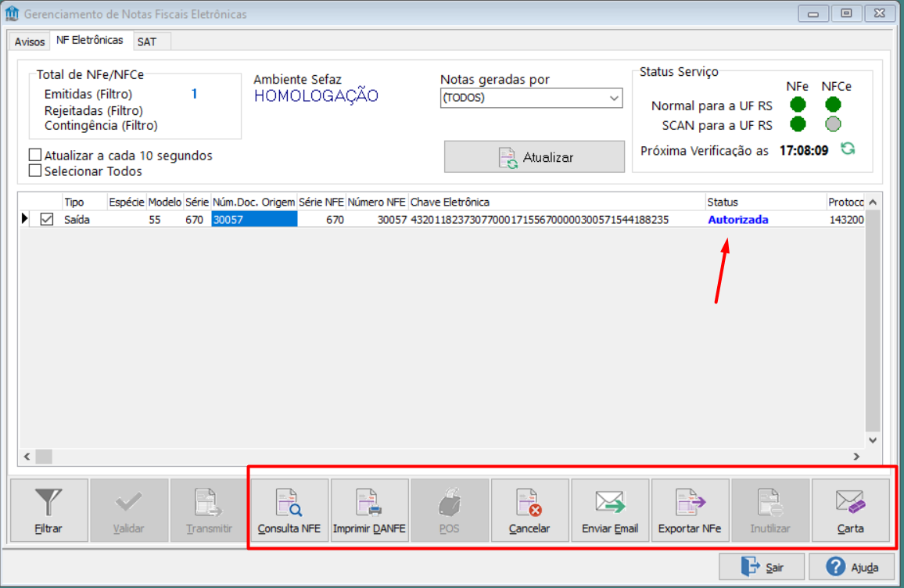Click the Inutilizar button

click(x=769, y=510)
